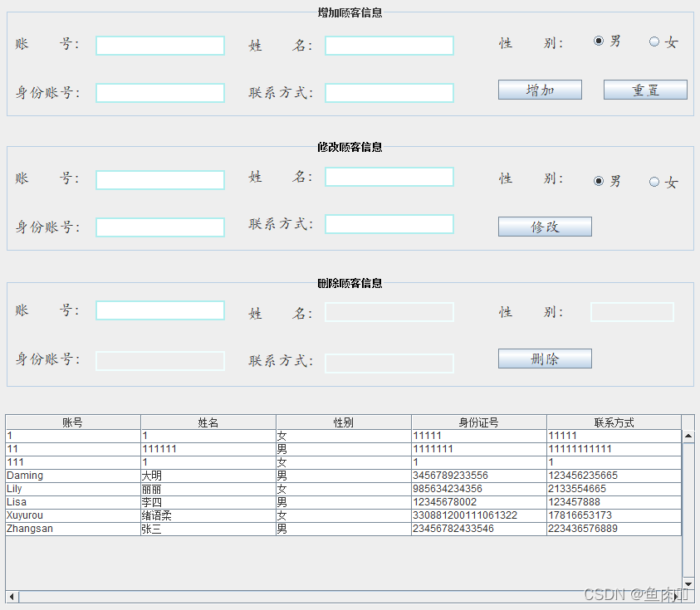Click the 联系方式 column header
The height and width of the screenshot is (610, 700).
point(614,422)
